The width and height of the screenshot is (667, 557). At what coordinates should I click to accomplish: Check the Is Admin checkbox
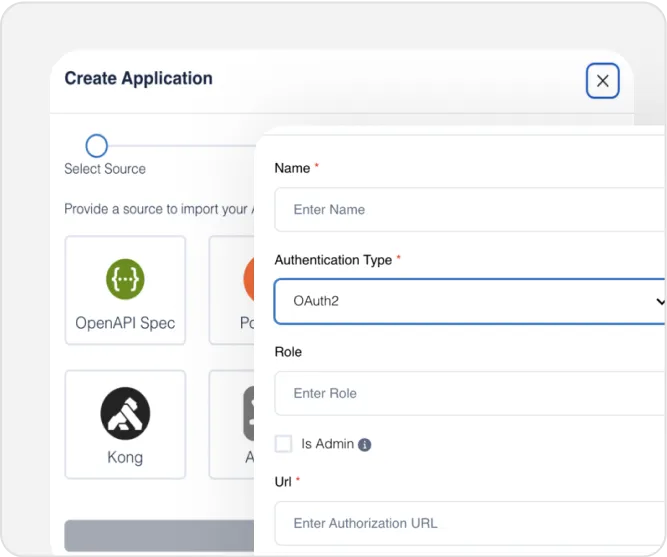point(284,444)
